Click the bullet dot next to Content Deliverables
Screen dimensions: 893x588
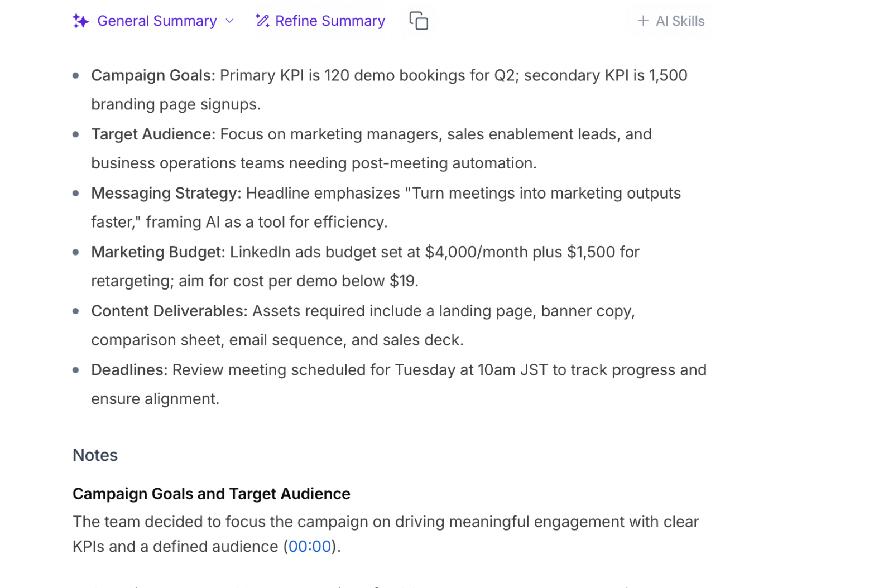76,311
